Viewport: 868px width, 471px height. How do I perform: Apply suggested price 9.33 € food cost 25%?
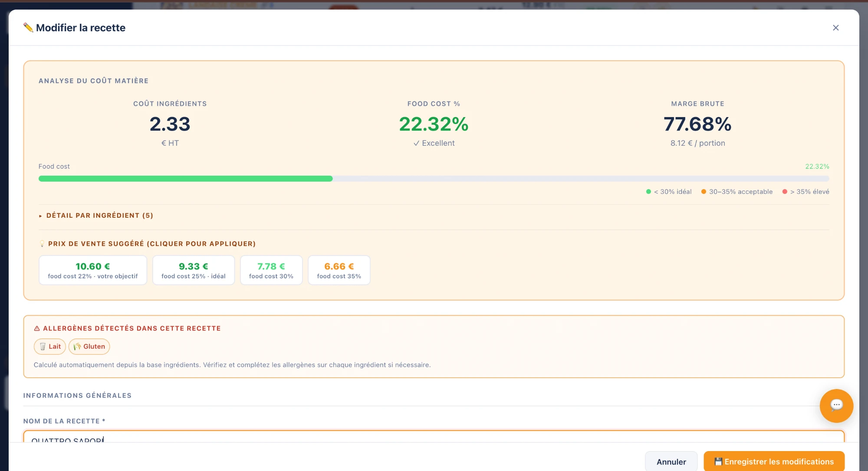[x=194, y=270]
